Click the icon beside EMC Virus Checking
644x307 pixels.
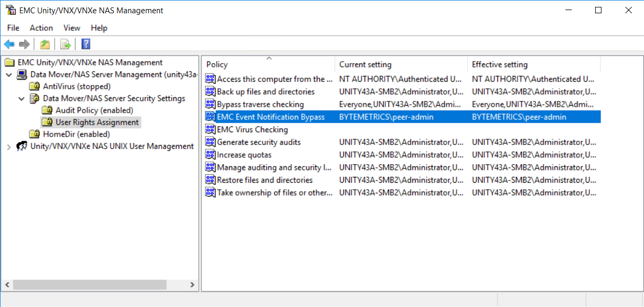point(210,129)
